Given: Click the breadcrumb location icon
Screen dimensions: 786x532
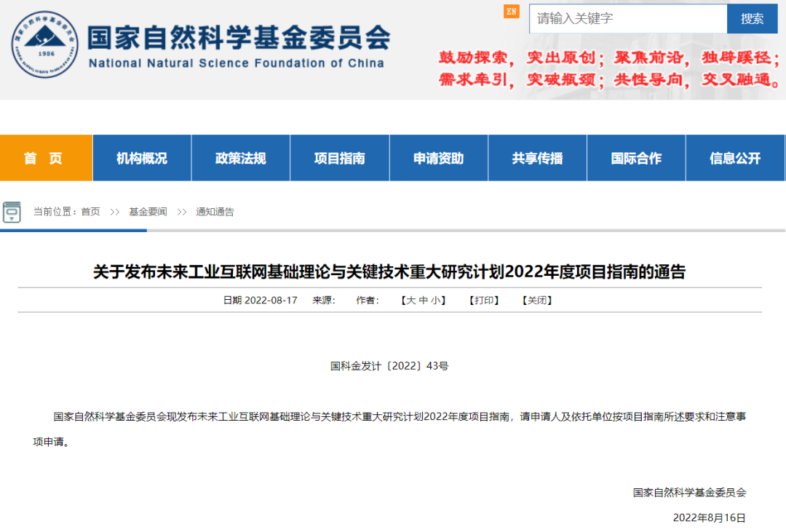Looking at the screenshot, I should coord(12,212).
